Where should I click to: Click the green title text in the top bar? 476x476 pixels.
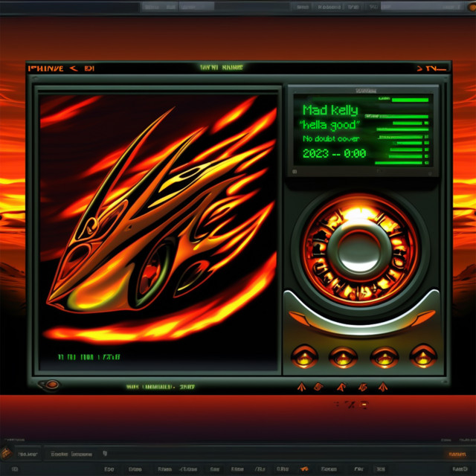(221, 68)
